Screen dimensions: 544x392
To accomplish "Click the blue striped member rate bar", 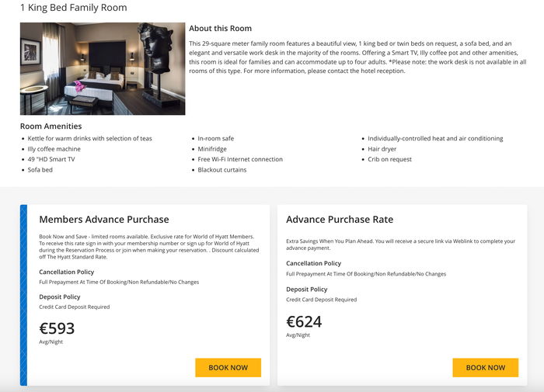I will [23, 295].
